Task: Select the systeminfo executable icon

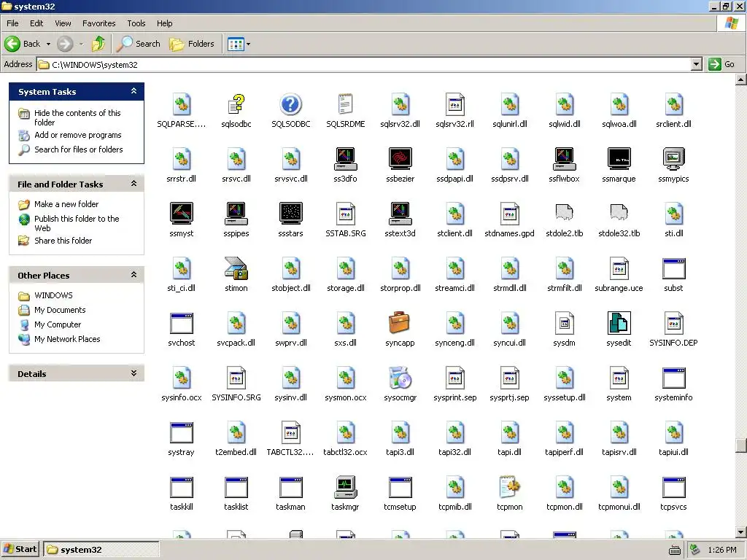Action: tap(673, 378)
